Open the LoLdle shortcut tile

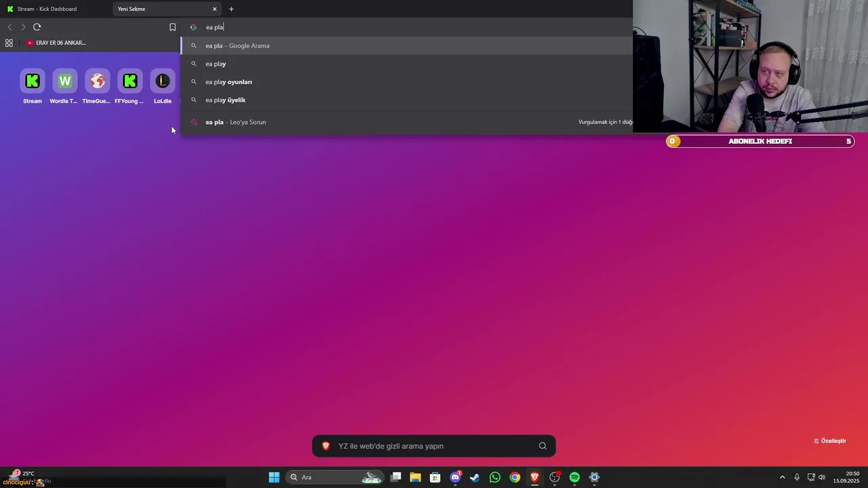click(x=162, y=87)
